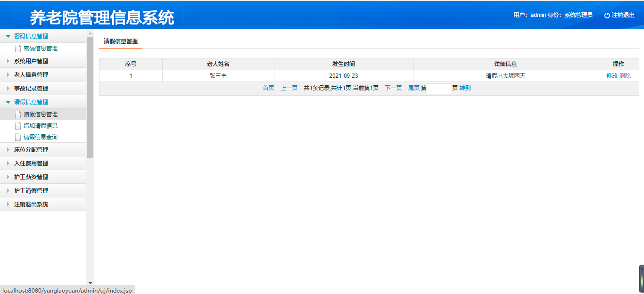Click the 操作 column header
Viewport: 644px width, 294px height.
coord(619,64)
